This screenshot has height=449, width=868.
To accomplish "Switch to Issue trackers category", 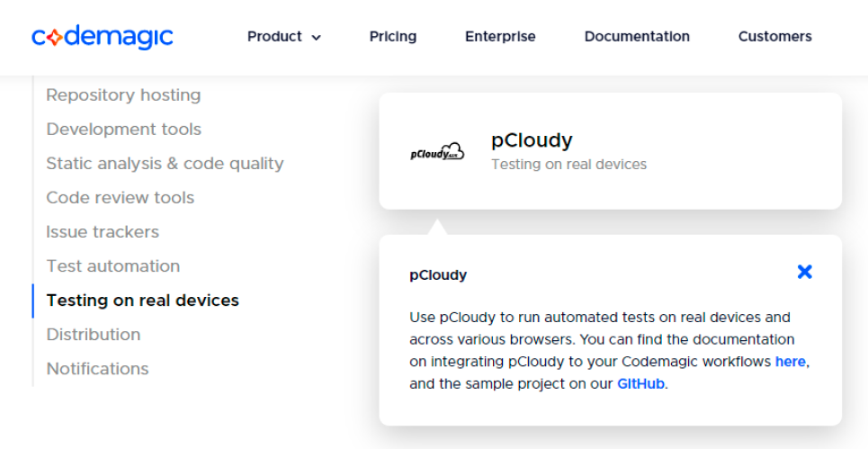I will (x=103, y=232).
